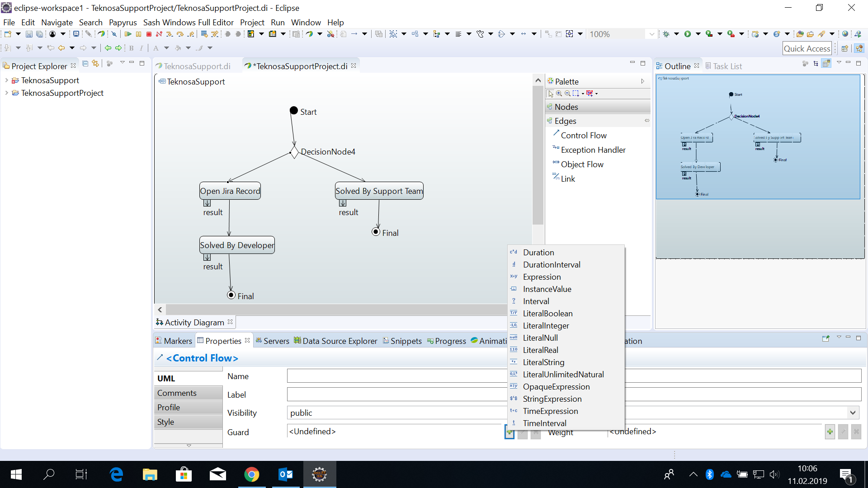Click the Link with Editor icon in Project Explorer
868x488 pixels.
click(x=95, y=64)
